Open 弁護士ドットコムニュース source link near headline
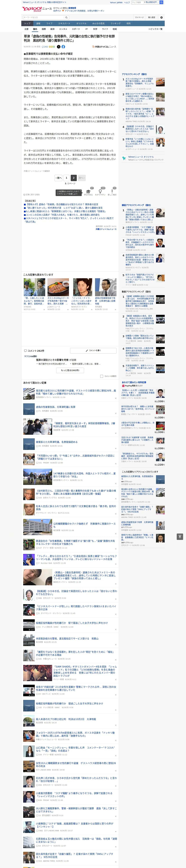 pyautogui.click(x=104, y=47)
